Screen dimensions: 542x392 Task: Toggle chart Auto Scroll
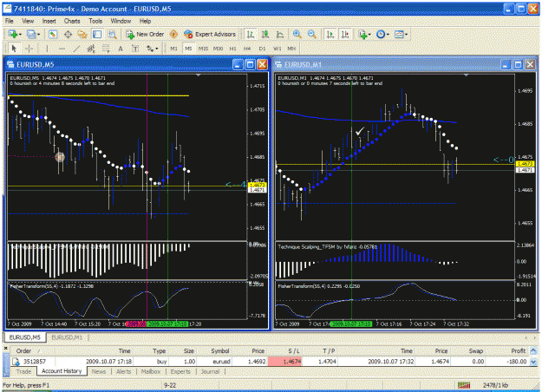pos(330,34)
